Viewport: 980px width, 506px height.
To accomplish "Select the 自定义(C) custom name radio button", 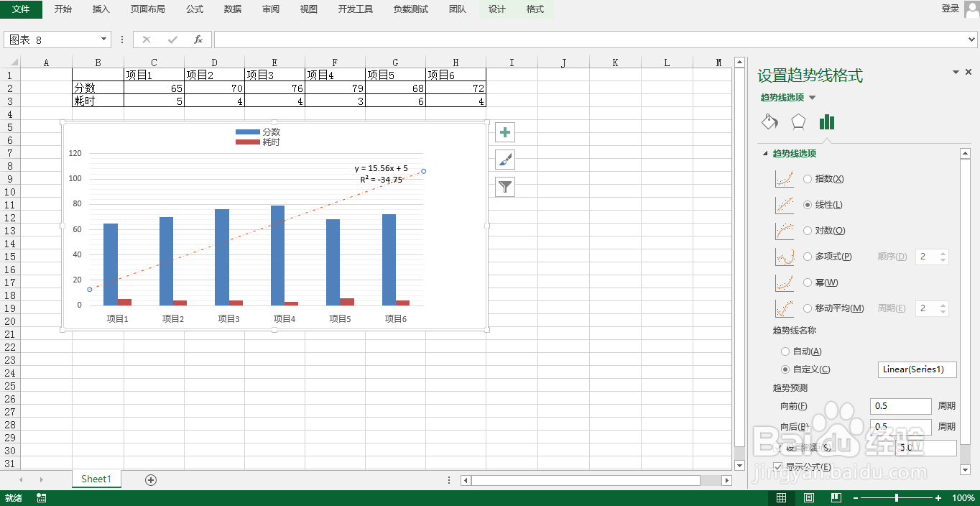I will point(785,369).
